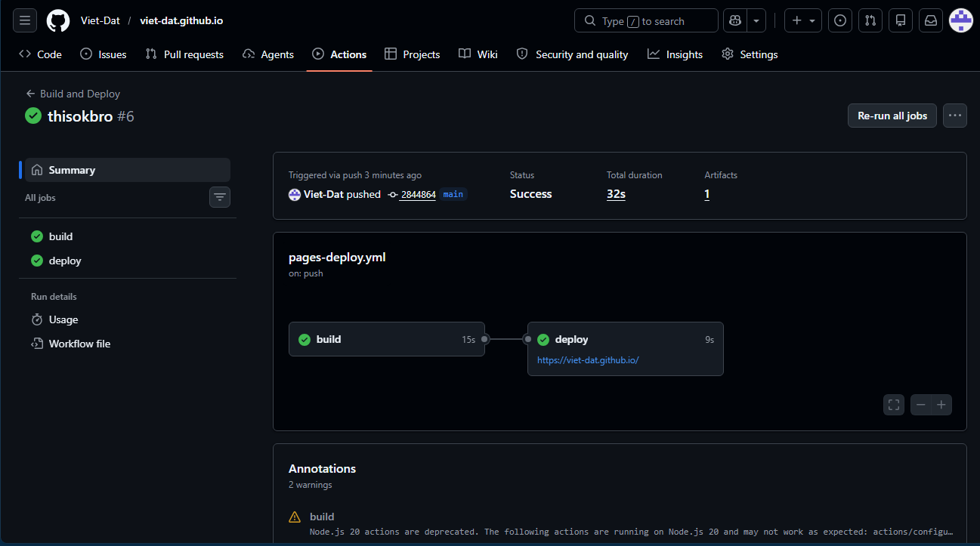Click the Re-run all jobs button

(892, 116)
